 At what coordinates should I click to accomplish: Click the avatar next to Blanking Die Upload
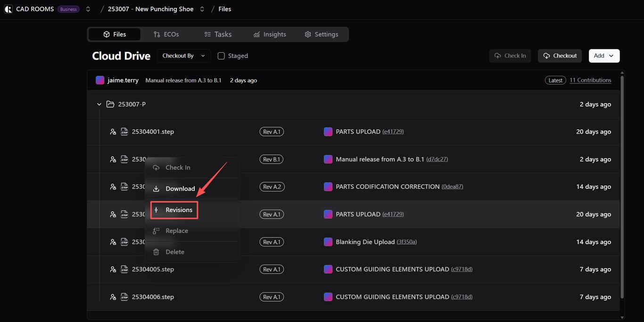[328, 242]
